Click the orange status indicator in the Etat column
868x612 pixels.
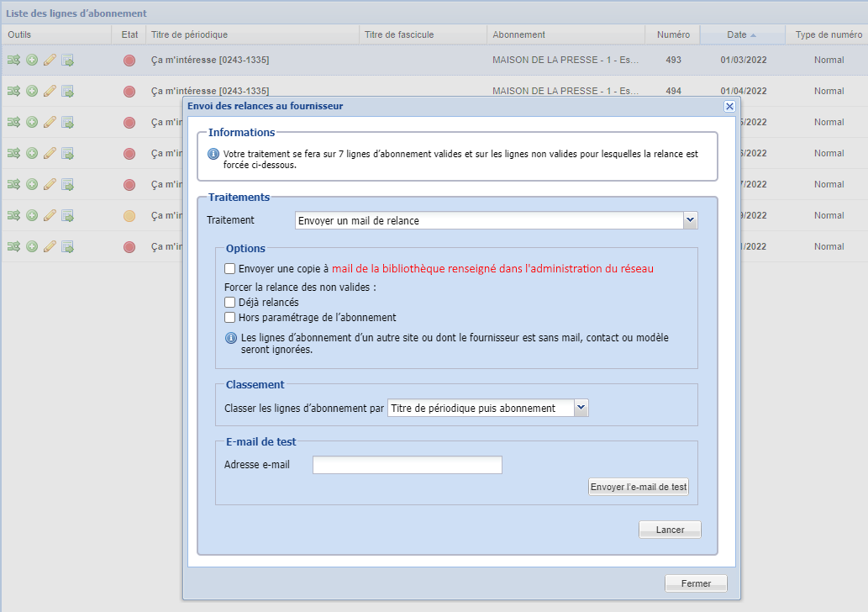point(129,215)
